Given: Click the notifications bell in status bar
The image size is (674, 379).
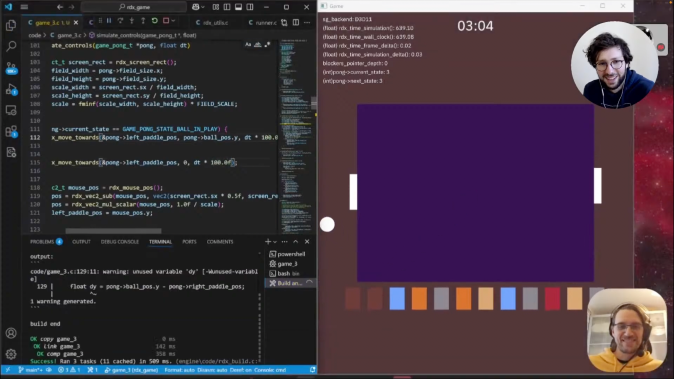Looking at the screenshot, I should [x=312, y=370].
